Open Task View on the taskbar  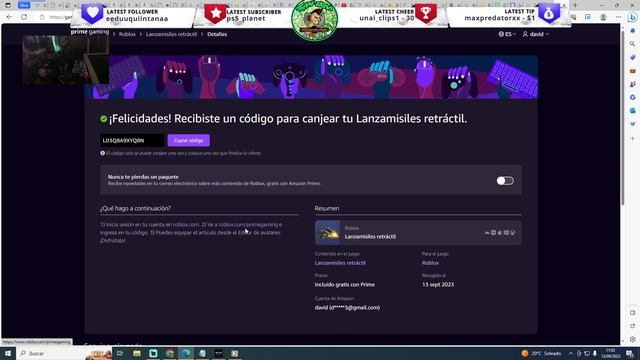pos(120,353)
